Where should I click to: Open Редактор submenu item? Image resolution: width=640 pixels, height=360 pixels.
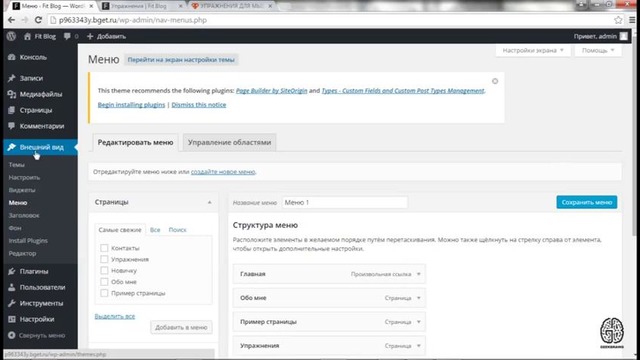[22, 253]
